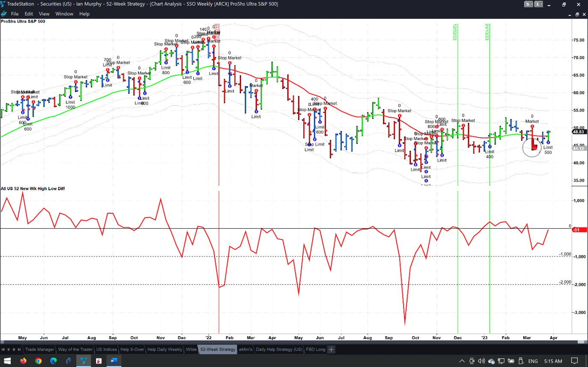Expand hidden system tray icons chevron
Screen dimensions: 588x367
coord(462,361)
